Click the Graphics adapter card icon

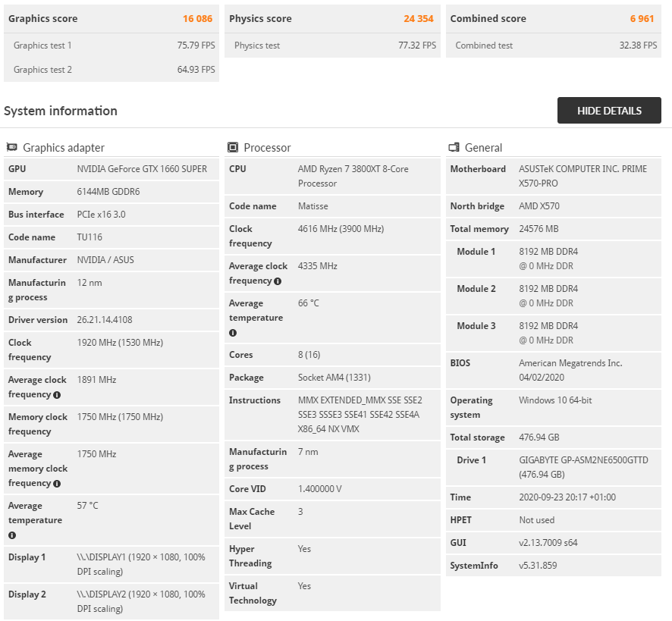[x=12, y=147]
